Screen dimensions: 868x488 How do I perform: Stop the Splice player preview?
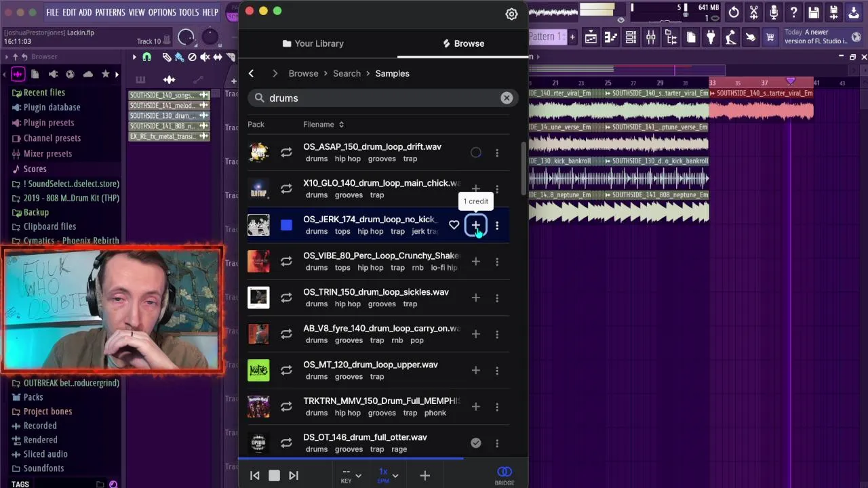(x=274, y=476)
